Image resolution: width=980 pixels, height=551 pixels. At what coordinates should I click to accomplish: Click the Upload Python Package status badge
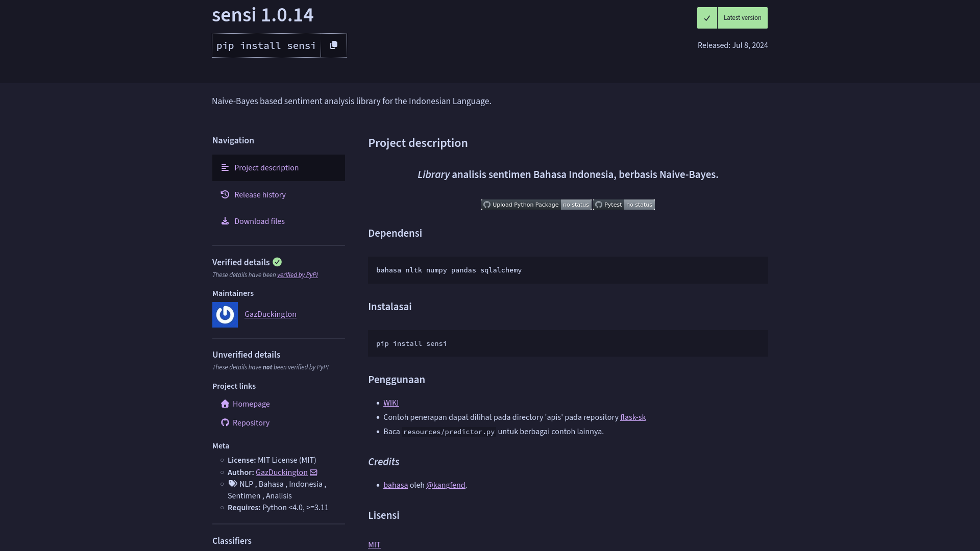(536, 205)
